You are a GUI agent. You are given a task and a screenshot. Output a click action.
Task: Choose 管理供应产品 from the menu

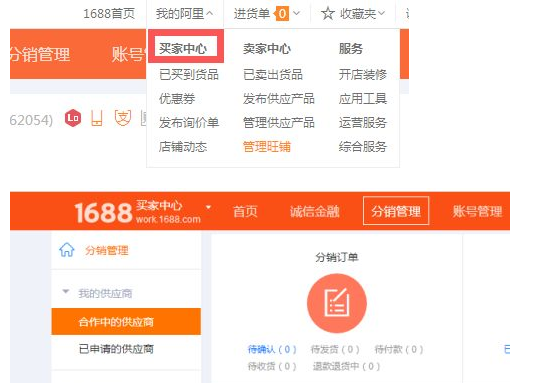click(279, 122)
